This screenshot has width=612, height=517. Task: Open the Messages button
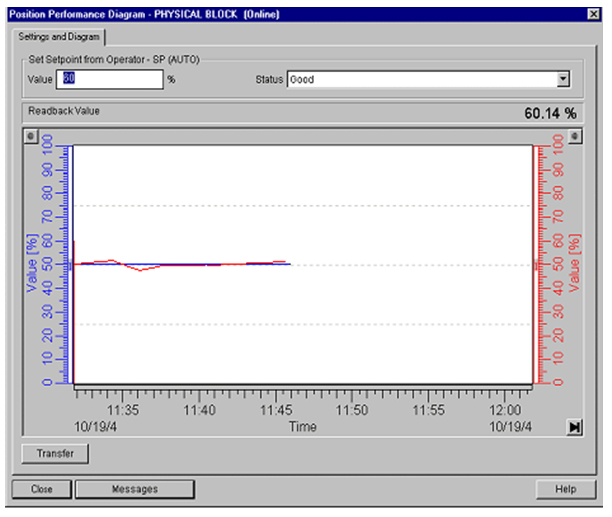(135, 489)
